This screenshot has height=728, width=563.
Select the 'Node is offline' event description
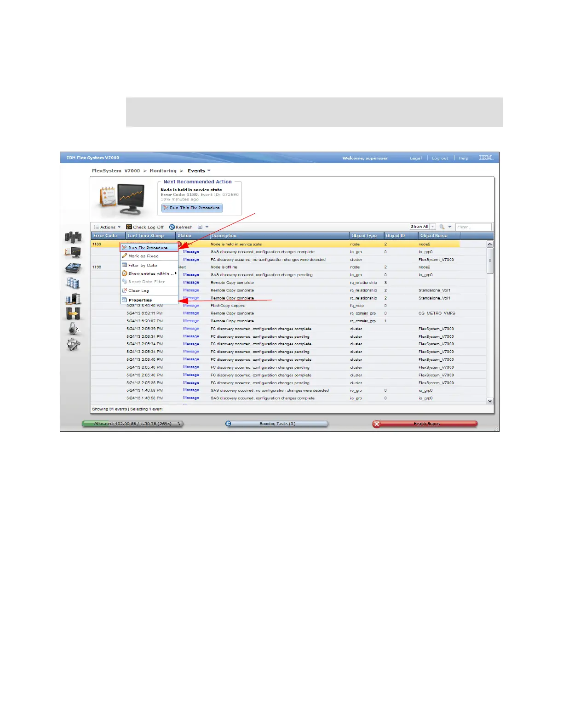(224, 267)
